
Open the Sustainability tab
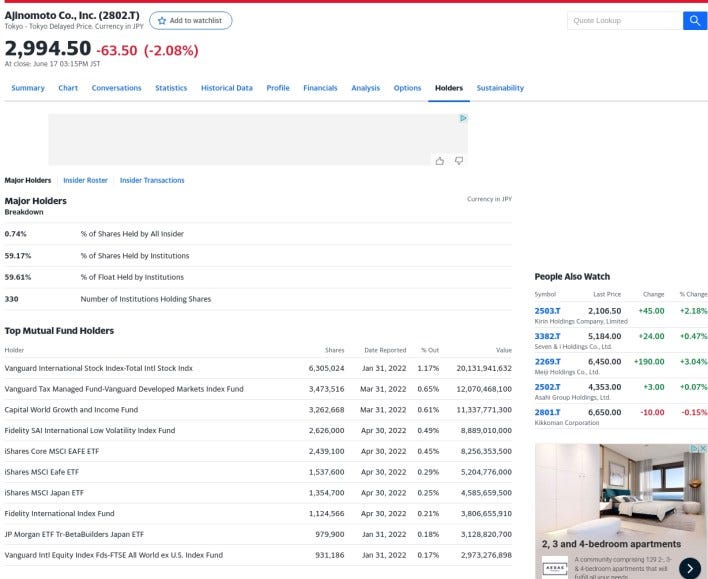500,88
